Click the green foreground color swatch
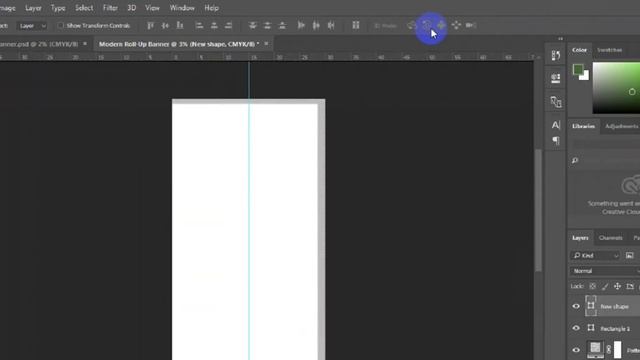 (x=578, y=69)
